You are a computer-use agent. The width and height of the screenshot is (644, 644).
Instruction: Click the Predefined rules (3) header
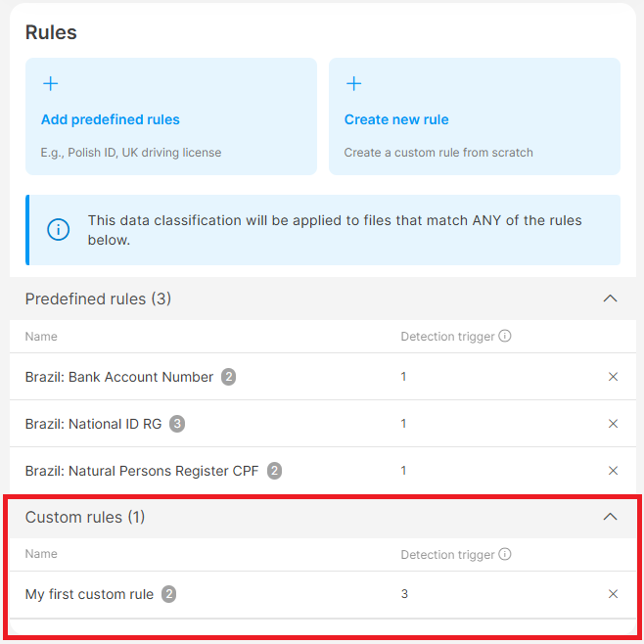click(323, 299)
